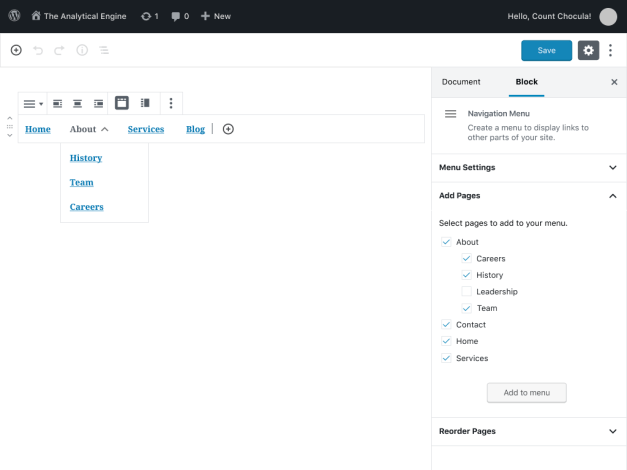Check the Leadership page checkbox
The width and height of the screenshot is (627, 470).
pyautogui.click(x=466, y=292)
